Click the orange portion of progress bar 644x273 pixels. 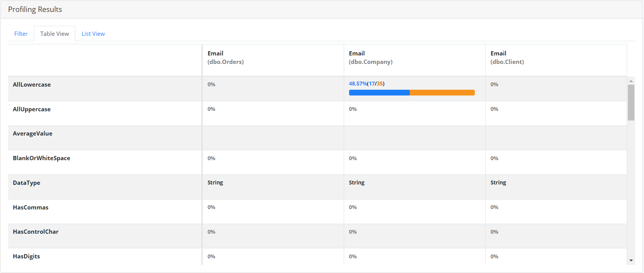(442, 92)
